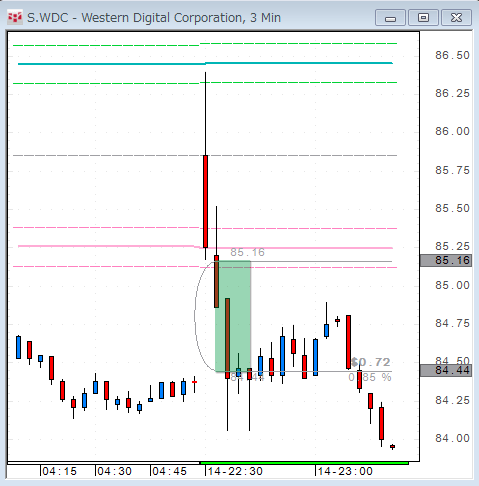Click the 86.25 price axis label
479x486 pixels.
tap(452, 93)
